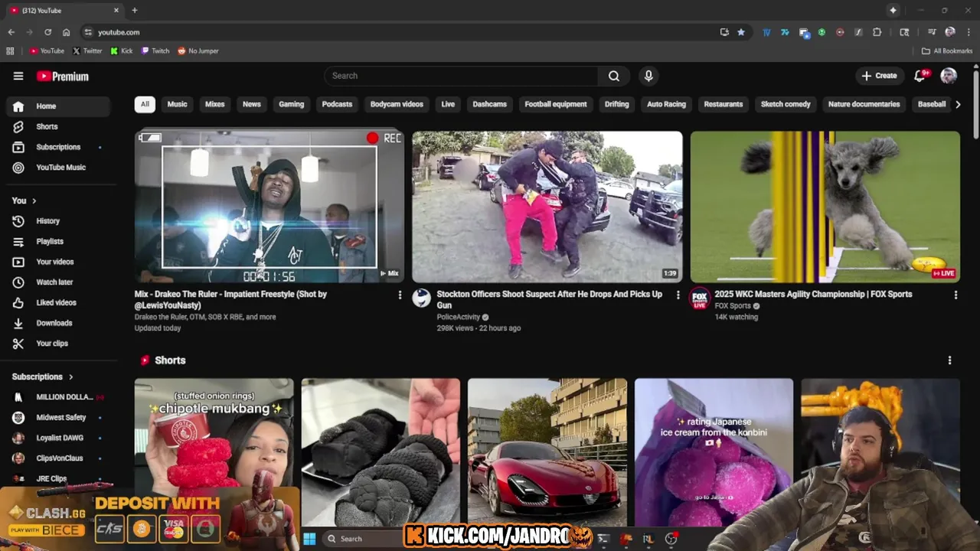Open more options for Drakeo mix
Viewport: 980px width, 551px height.
click(400, 295)
